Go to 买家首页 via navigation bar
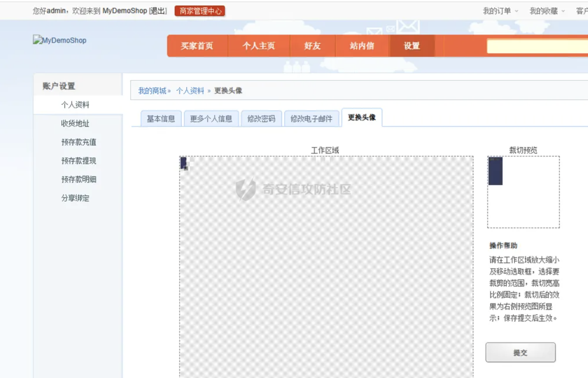This screenshot has height=378, width=588. click(x=197, y=46)
